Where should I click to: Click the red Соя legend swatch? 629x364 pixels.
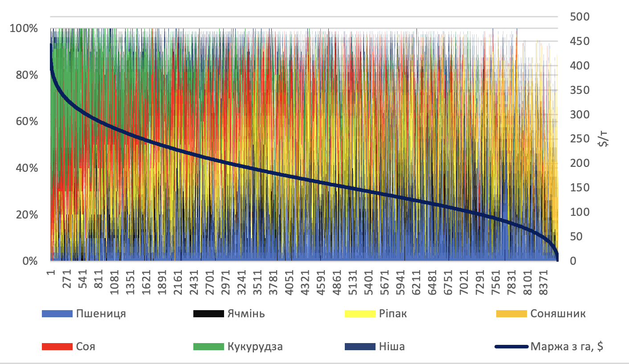click(x=57, y=347)
